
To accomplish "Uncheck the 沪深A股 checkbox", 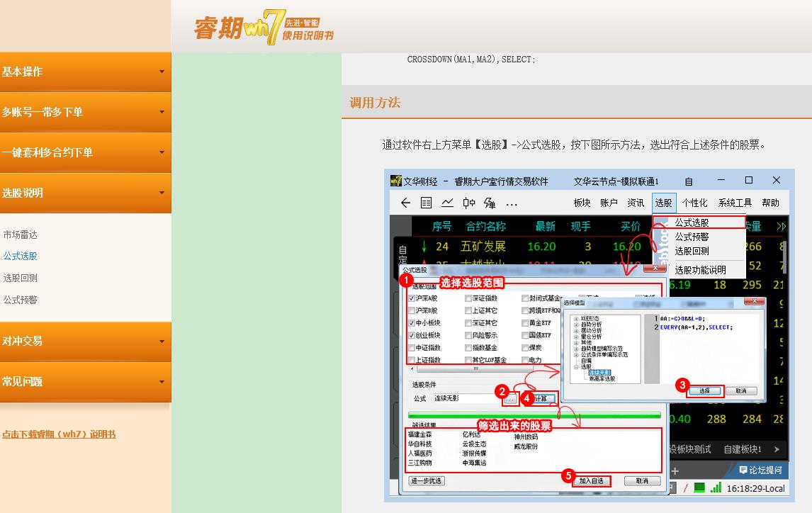I will 412,298.
